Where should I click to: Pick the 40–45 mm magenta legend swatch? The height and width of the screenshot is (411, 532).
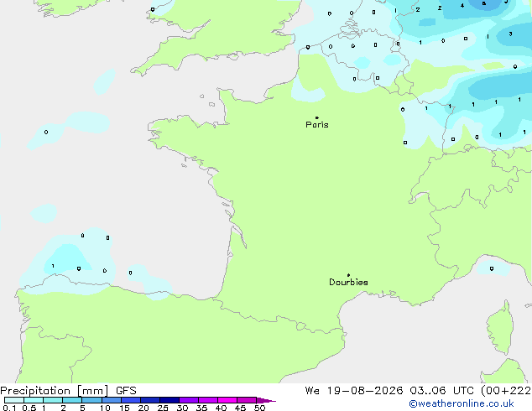227,400
